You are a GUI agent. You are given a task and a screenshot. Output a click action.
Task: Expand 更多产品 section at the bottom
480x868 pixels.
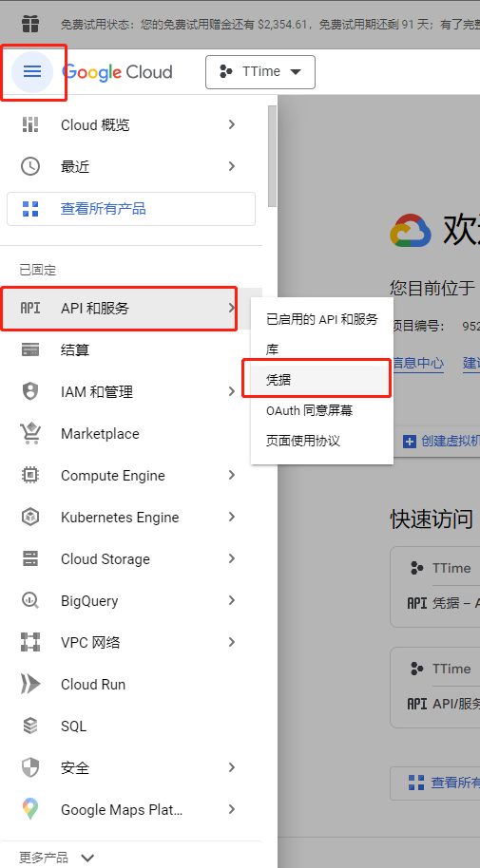click(x=57, y=858)
